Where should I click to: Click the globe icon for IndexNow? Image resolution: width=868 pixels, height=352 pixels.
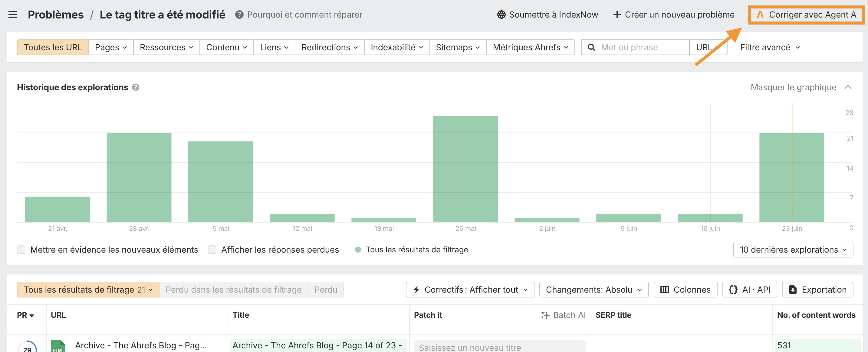tap(501, 15)
